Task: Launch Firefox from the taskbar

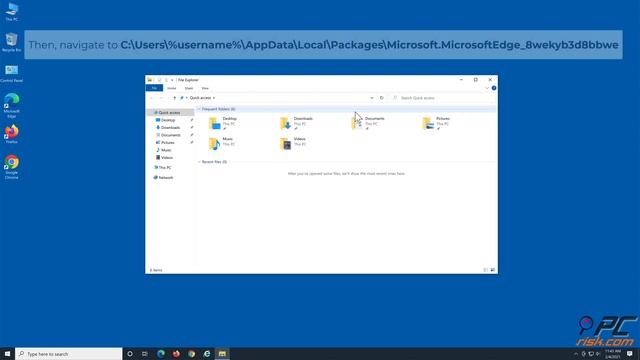Action: 176,354
